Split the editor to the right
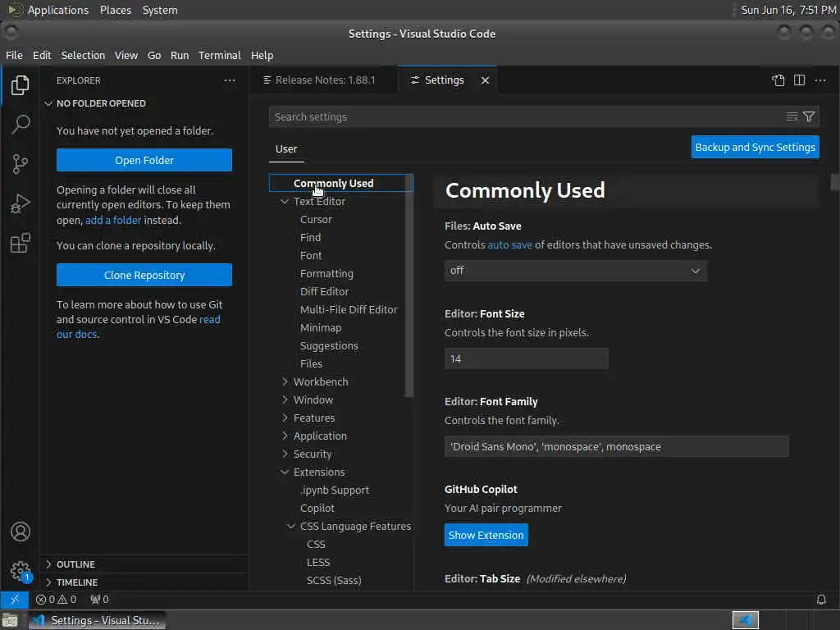Viewport: 840px width, 630px height. pyautogui.click(x=799, y=80)
